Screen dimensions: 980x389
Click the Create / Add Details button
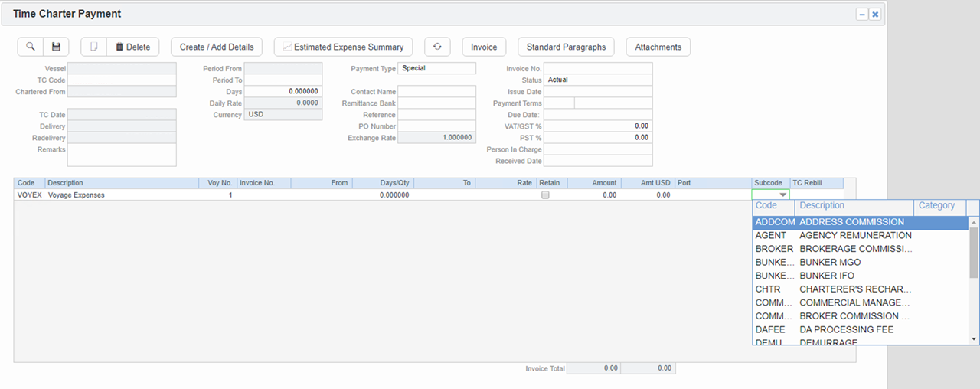[x=217, y=47]
